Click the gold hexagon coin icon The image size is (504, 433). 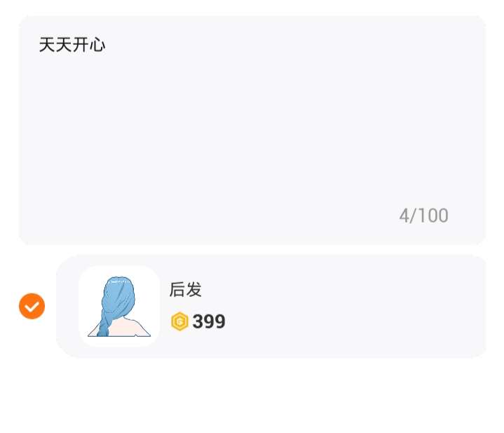(179, 321)
